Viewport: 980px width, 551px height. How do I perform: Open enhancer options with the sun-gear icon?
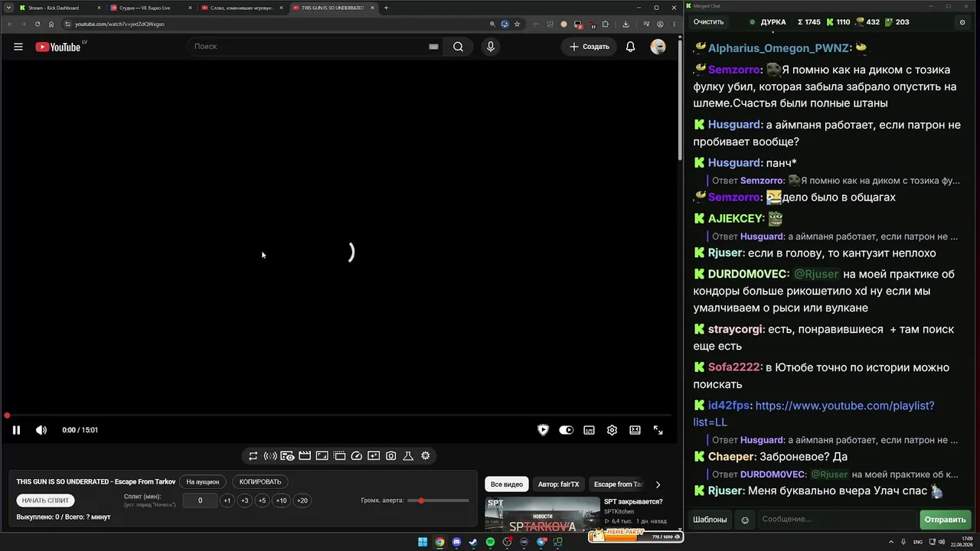(x=426, y=456)
